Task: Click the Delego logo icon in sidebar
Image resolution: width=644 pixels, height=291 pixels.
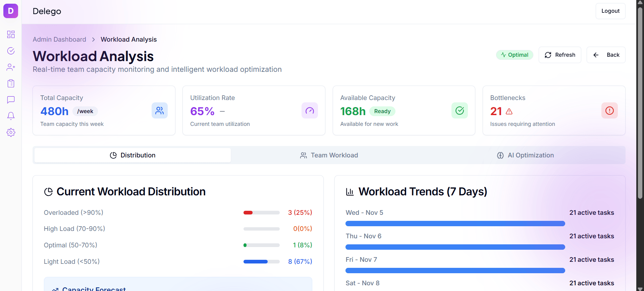Action: (x=11, y=11)
